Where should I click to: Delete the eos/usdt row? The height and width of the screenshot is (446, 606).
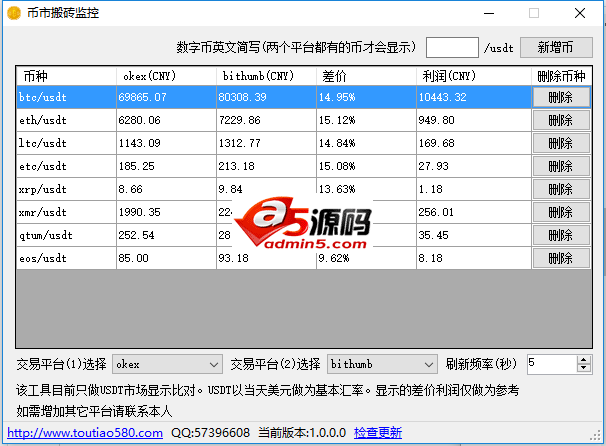point(561,258)
